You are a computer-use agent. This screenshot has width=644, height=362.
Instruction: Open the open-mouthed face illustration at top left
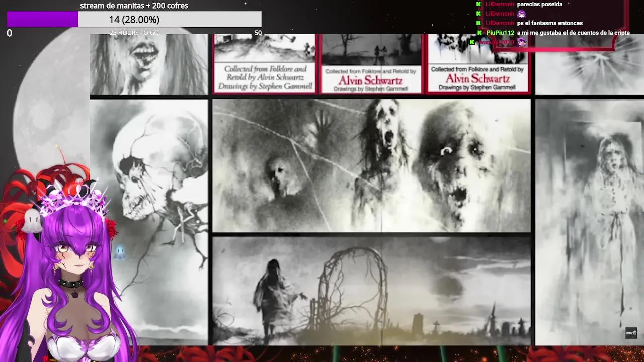pos(149,64)
